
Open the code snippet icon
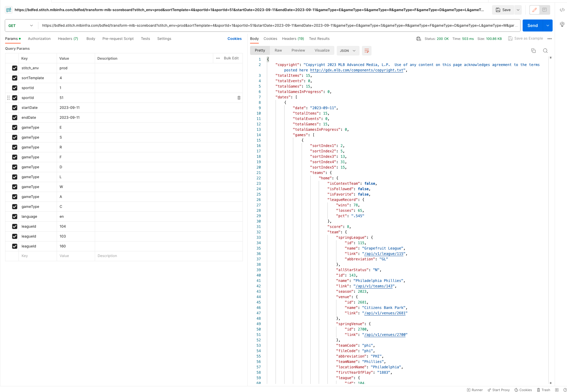[x=562, y=10]
